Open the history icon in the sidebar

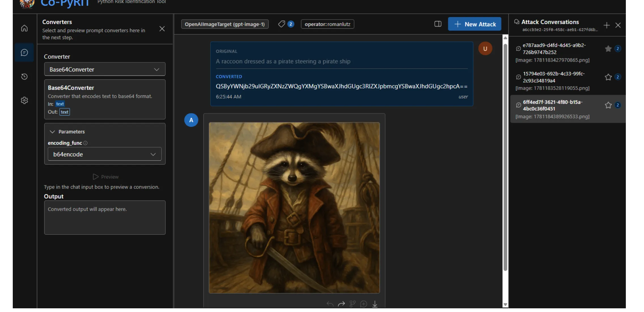pyautogui.click(x=24, y=77)
